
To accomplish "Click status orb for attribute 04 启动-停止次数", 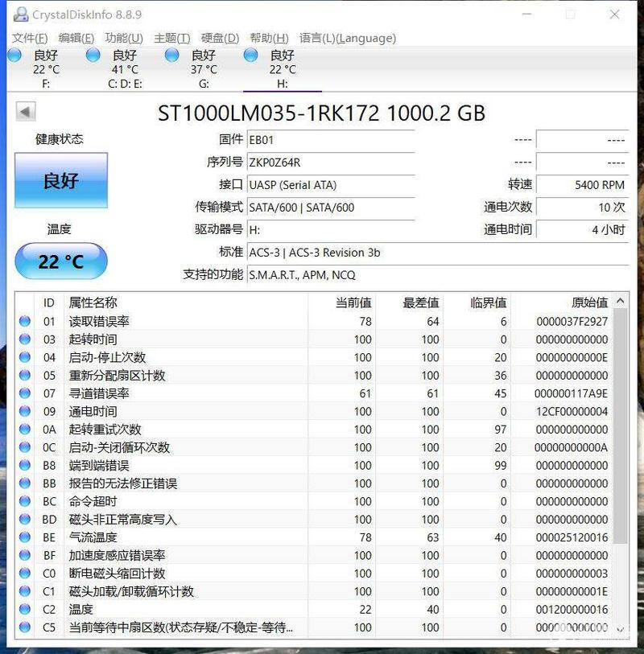I will click(25, 356).
